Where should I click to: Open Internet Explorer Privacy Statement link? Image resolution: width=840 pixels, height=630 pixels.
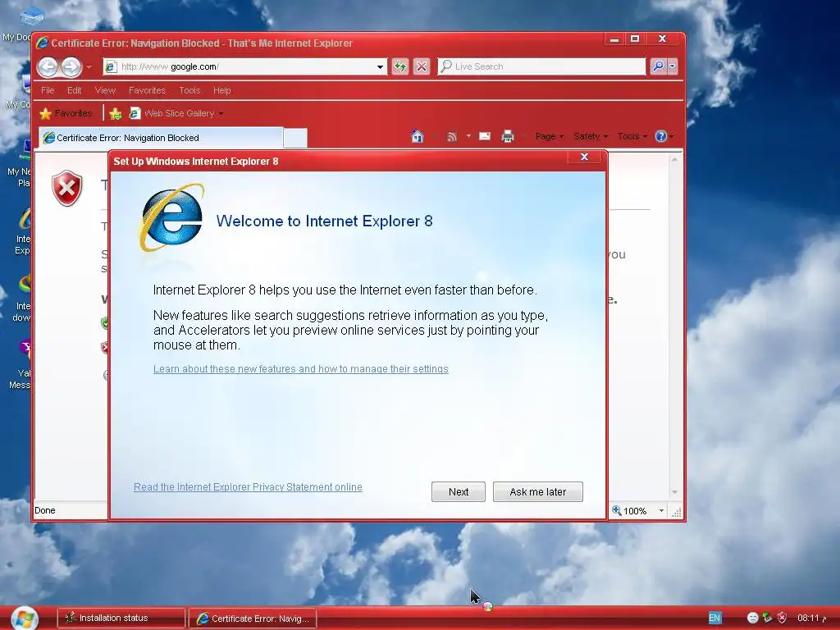click(x=248, y=487)
